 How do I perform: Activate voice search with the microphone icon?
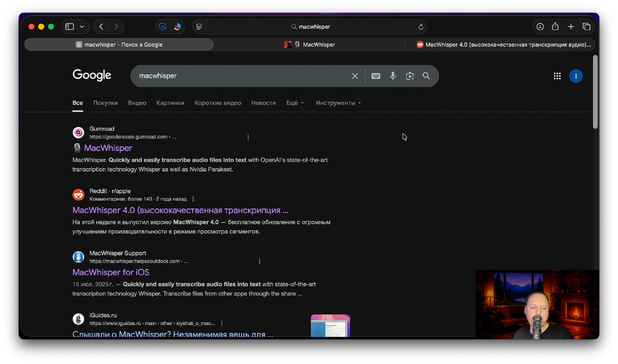tap(393, 76)
